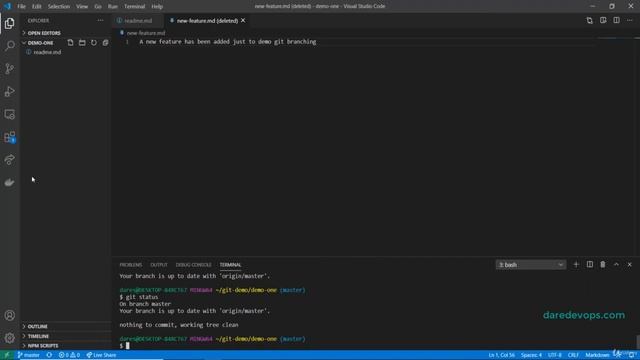Image resolution: width=640 pixels, height=360 pixels.
Task: Expand the Outline section
Action: (65, 326)
